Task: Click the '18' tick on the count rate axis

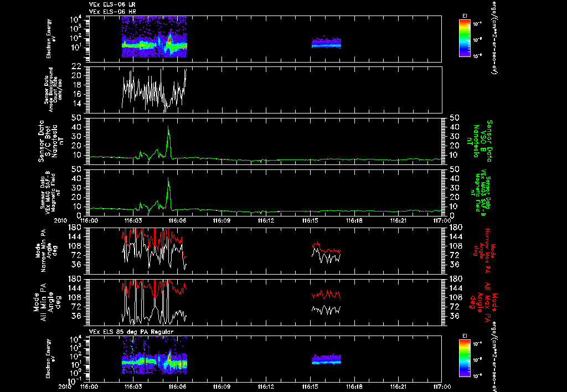Action: tap(76, 85)
